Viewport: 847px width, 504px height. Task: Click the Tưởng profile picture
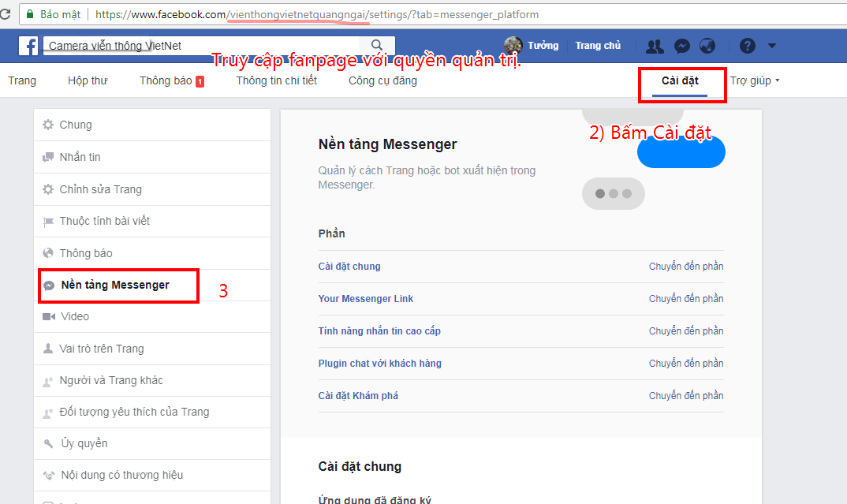[513, 46]
